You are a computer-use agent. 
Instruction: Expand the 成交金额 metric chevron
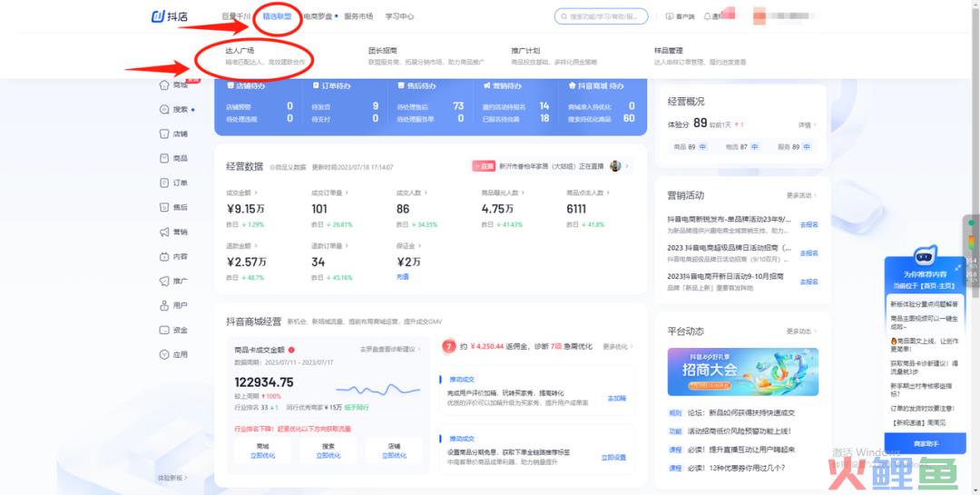coord(257,193)
